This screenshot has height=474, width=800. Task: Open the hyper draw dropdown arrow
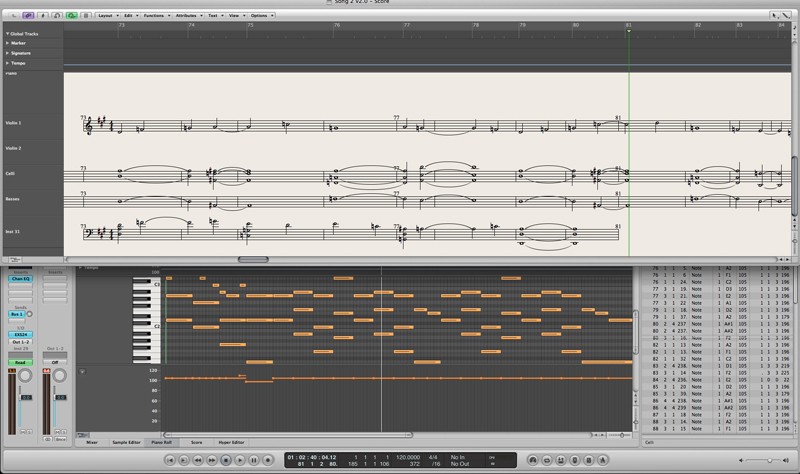coord(82,371)
